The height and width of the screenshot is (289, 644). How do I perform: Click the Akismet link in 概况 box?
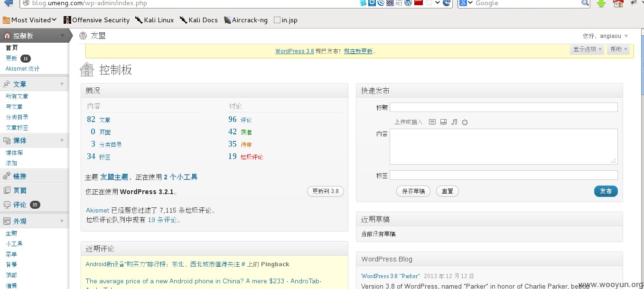click(x=97, y=210)
